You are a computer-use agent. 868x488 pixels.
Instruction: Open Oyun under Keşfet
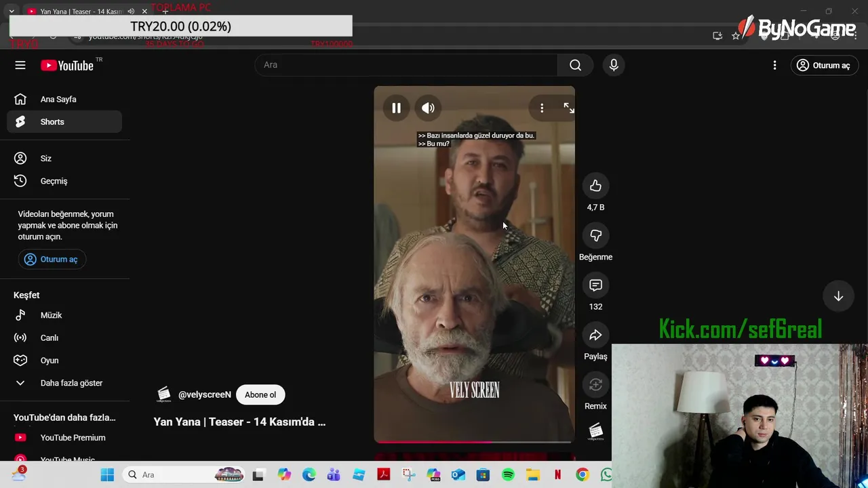click(x=64, y=360)
